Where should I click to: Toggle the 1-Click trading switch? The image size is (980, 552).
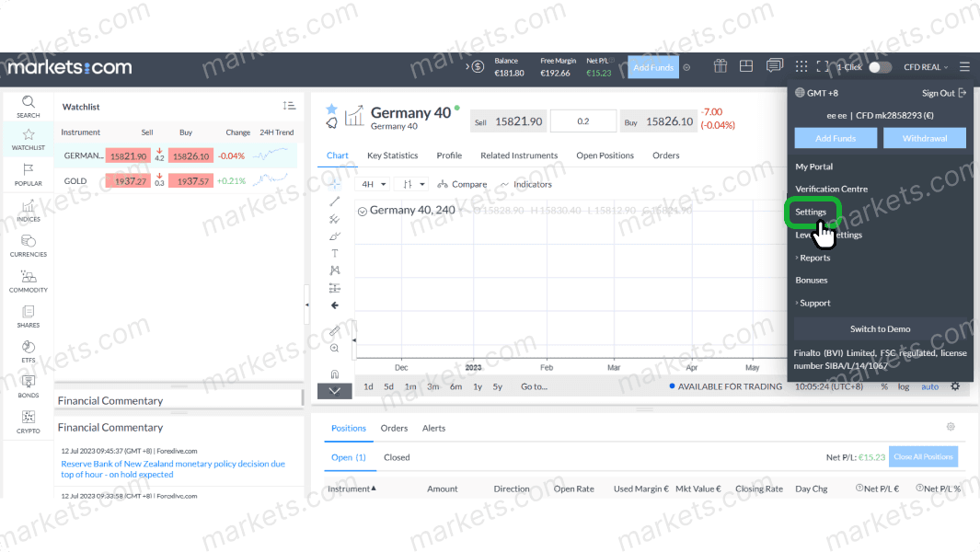(x=880, y=67)
